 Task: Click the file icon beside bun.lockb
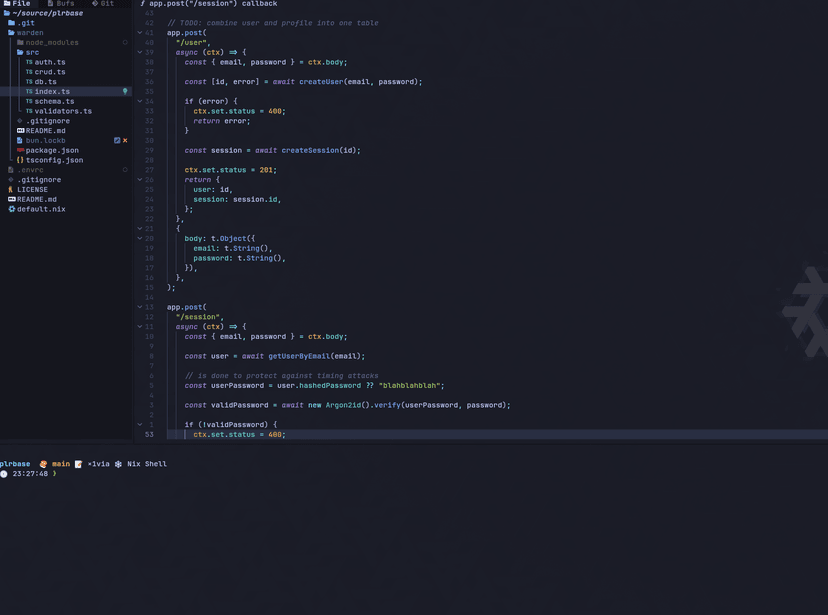click(20, 140)
